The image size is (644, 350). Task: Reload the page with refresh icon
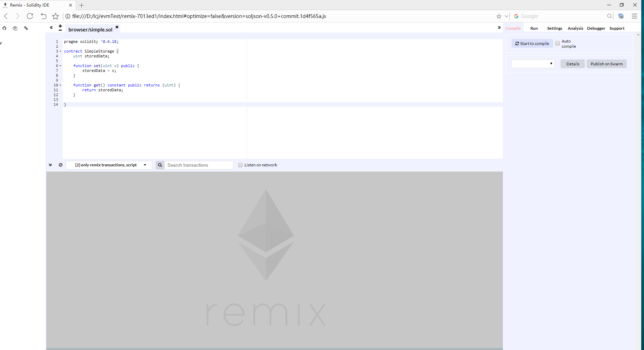pos(30,16)
